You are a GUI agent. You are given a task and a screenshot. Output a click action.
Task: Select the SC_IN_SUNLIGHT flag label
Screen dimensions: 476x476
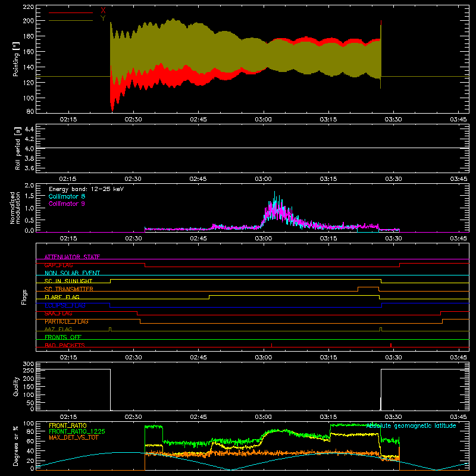[x=68, y=281]
